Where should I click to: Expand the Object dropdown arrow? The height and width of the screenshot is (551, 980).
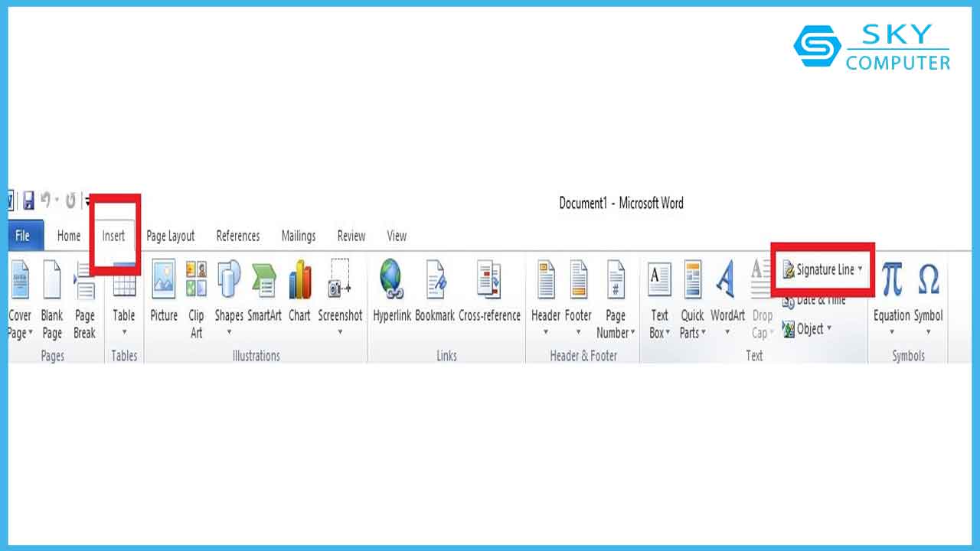tap(829, 329)
